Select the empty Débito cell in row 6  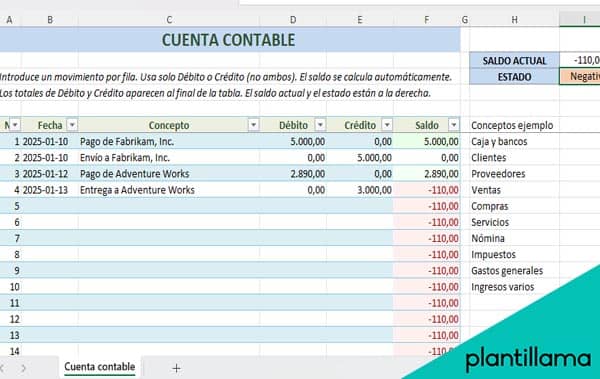coord(293,222)
